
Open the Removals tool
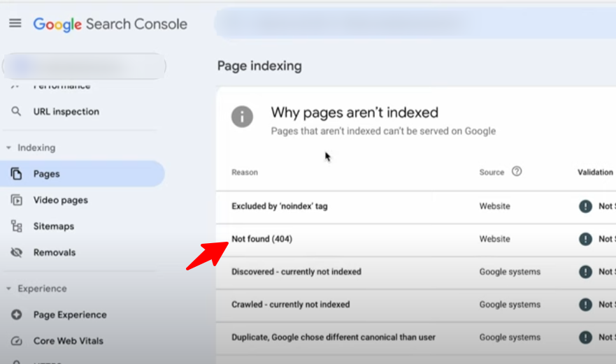55,252
